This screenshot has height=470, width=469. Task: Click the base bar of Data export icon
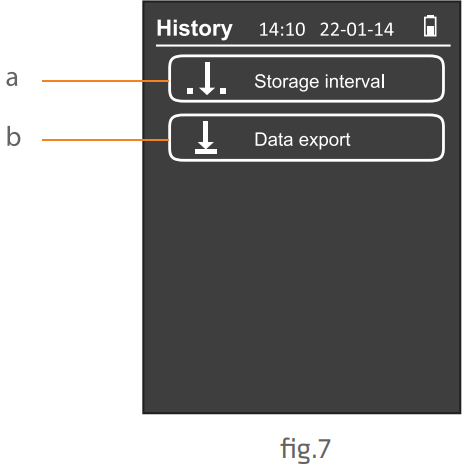point(206,152)
